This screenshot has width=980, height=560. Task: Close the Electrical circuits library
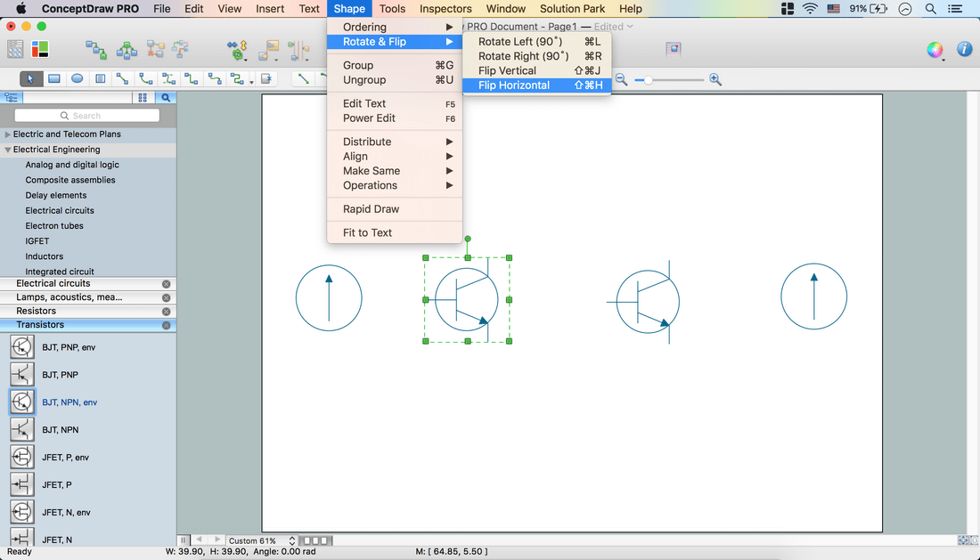pyautogui.click(x=166, y=284)
